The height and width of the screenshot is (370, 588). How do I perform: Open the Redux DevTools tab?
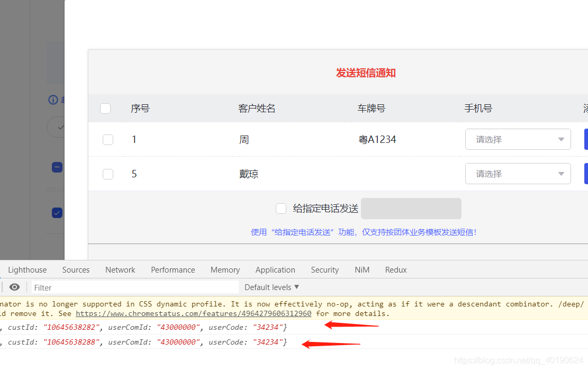point(395,269)
